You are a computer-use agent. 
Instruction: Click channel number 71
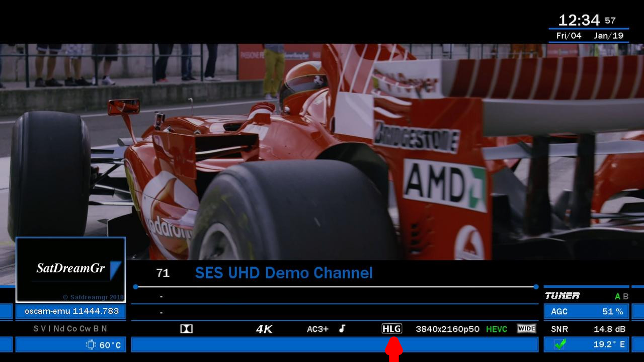click(x=163, y=273)
